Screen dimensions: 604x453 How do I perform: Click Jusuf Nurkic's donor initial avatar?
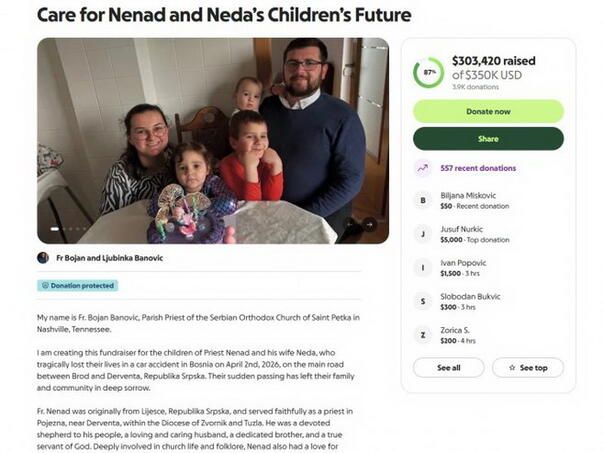point(421,233)
